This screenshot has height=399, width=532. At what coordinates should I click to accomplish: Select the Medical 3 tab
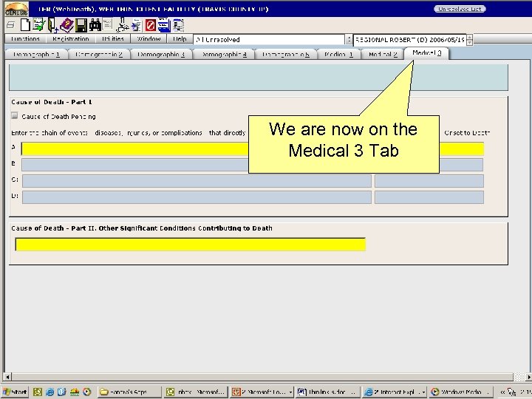pyautogui.click(x=426, y=53)
